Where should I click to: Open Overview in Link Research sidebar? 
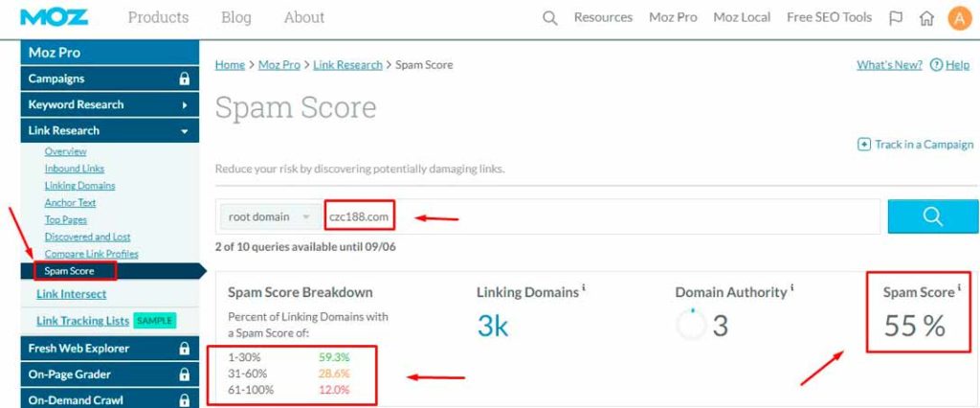66,151
